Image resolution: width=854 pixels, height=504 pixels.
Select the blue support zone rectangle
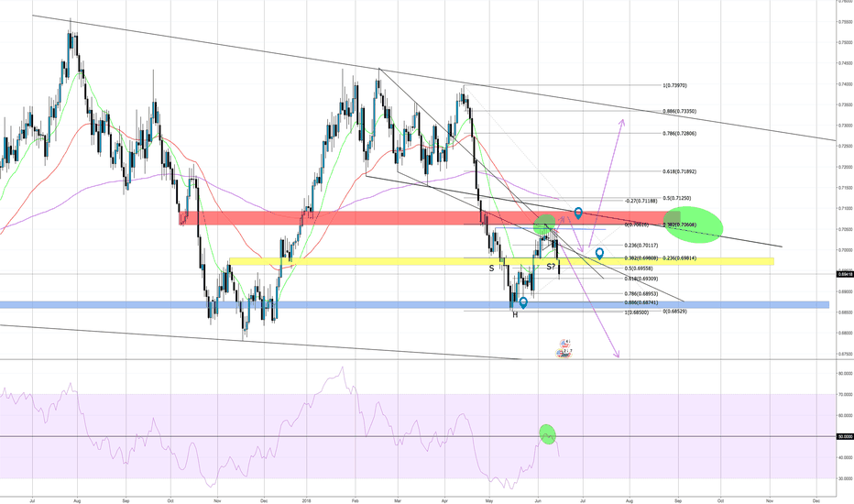point(414,305)
